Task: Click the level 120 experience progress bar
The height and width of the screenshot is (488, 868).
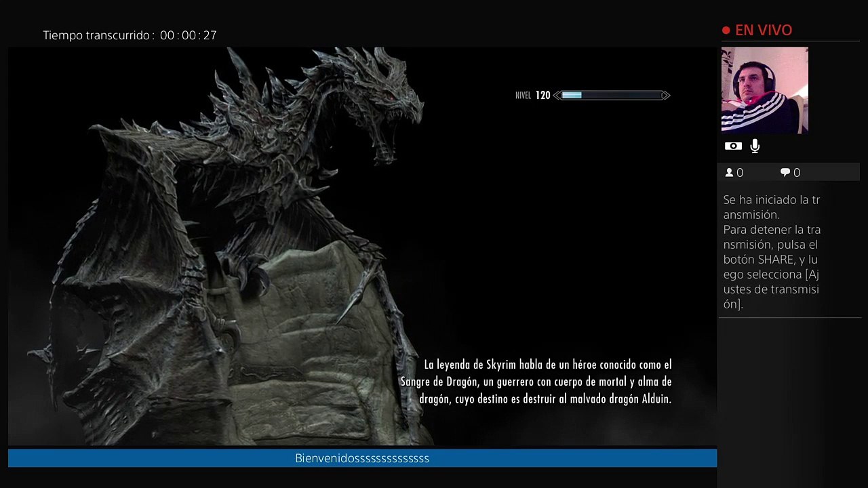Action: pyautogui.click(x=612, y=96)
